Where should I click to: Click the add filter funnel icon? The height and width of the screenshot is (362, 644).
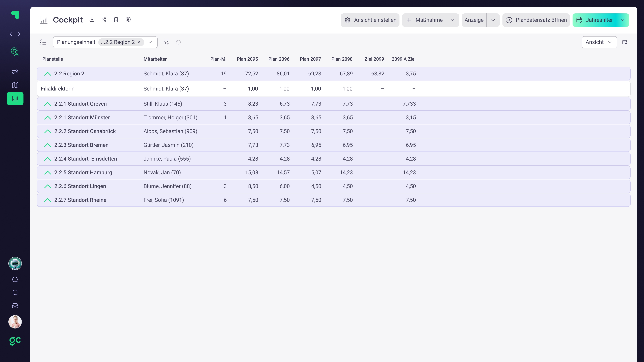[166, 42]
